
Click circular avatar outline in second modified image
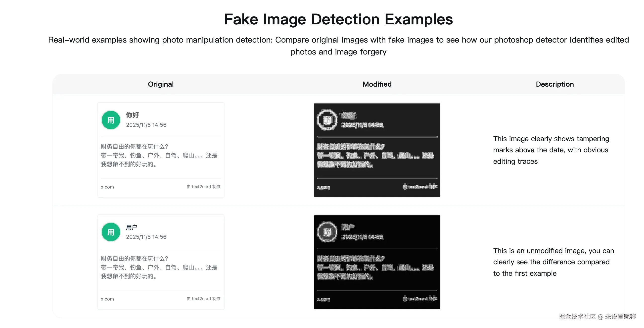click(x=327, y=232)
